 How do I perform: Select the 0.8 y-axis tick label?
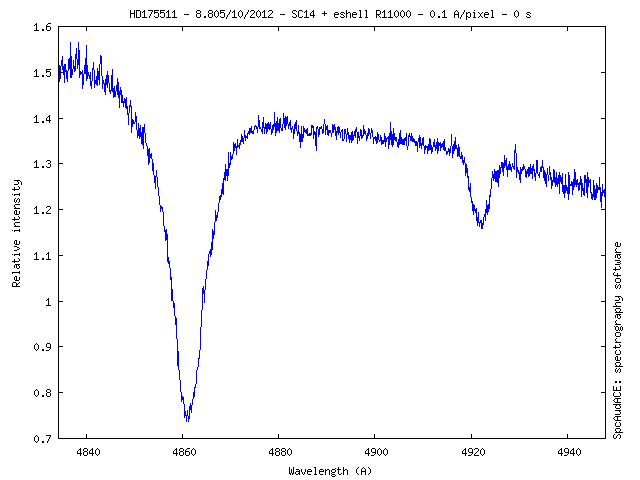[x=42, y=393]
